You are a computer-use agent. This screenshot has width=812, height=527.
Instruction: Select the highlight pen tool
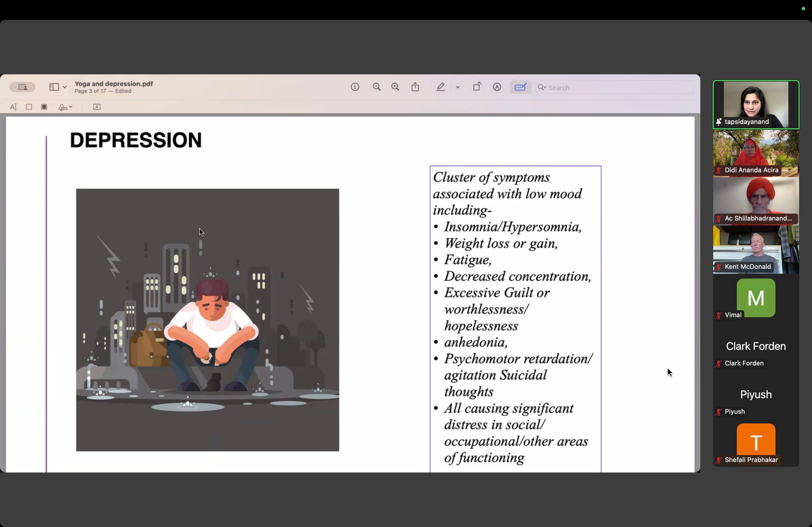point(441,87)
